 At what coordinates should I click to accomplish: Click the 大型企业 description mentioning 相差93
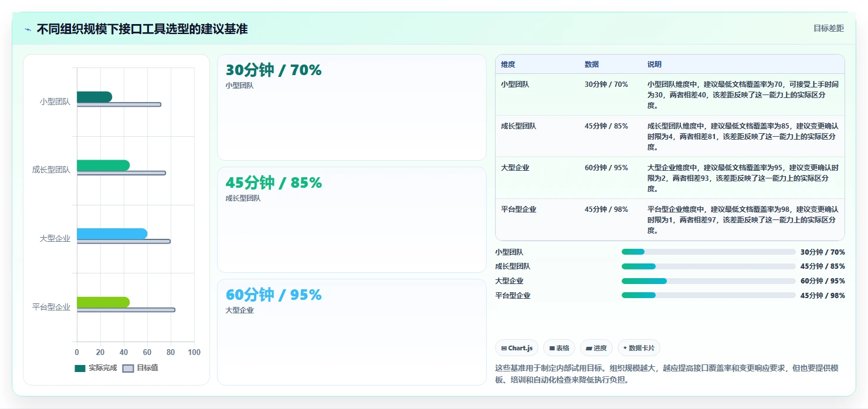tap(742, 178)
